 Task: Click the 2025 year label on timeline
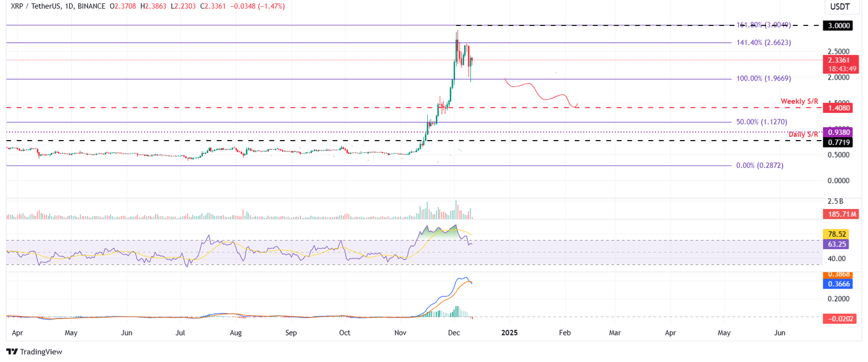(x=510, y=333)
